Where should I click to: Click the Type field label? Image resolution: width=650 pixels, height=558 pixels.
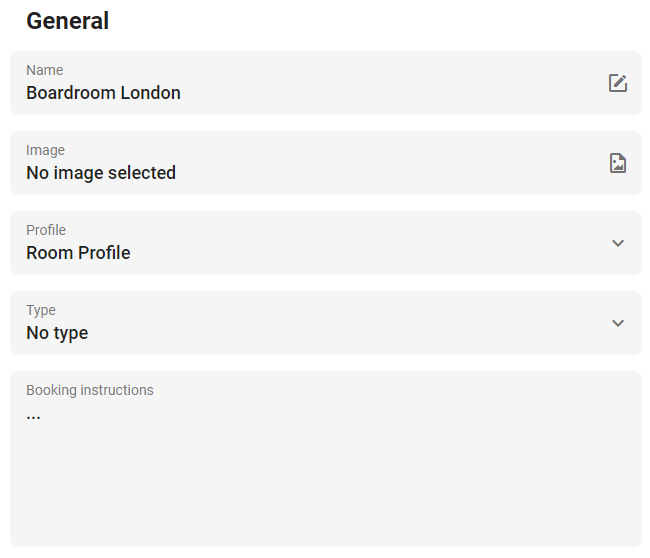[41, 311]
